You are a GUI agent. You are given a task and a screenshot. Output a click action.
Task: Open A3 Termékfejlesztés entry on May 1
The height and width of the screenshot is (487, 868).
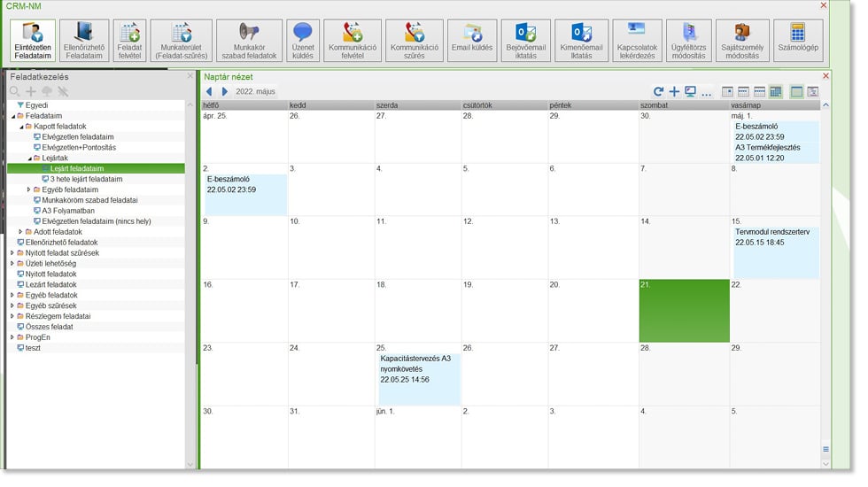(x=776, y=152)
